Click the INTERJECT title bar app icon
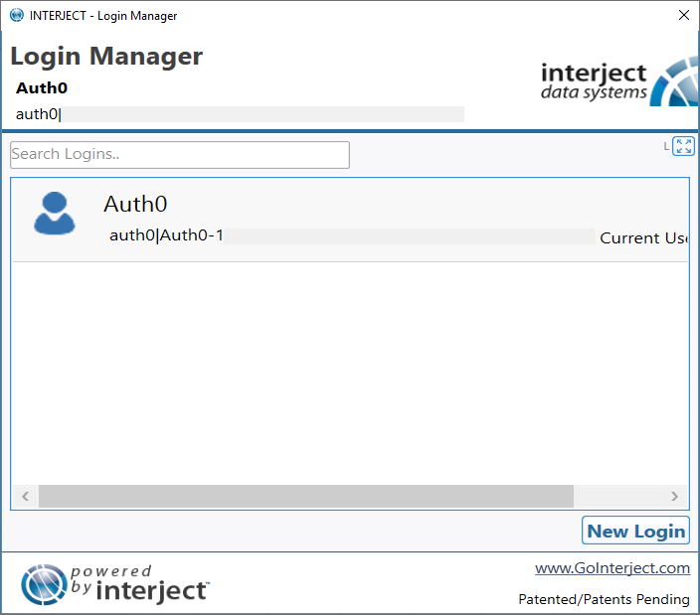The height and width of the screenshot is (615, 700). pyautogui.click(x=17, y=15)
